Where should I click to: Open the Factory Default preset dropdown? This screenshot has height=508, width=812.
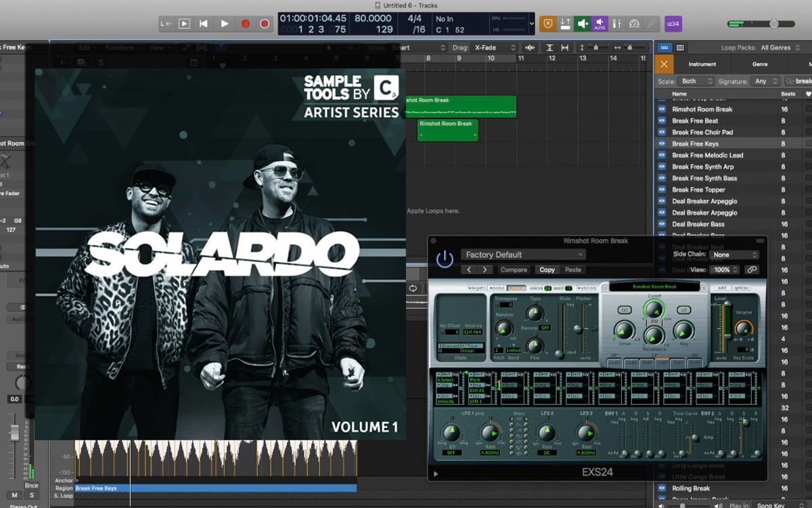pyautogui.click(x=523, y=255)
